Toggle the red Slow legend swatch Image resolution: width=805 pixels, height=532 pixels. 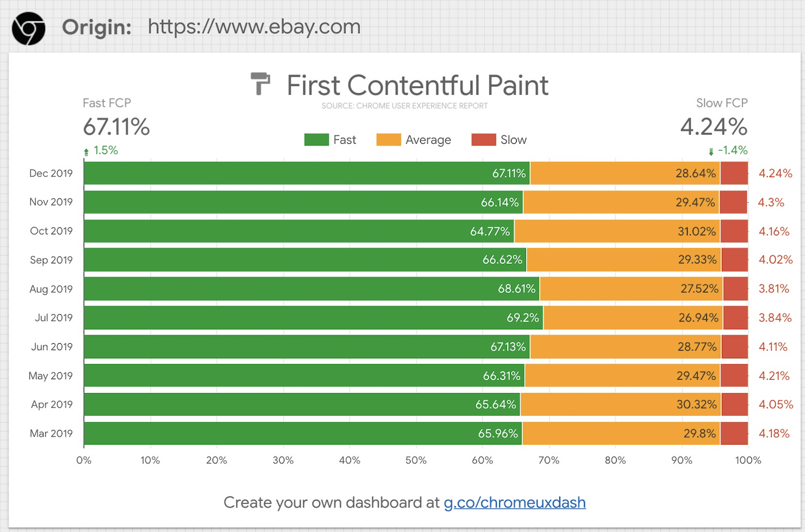click(484, 140)
